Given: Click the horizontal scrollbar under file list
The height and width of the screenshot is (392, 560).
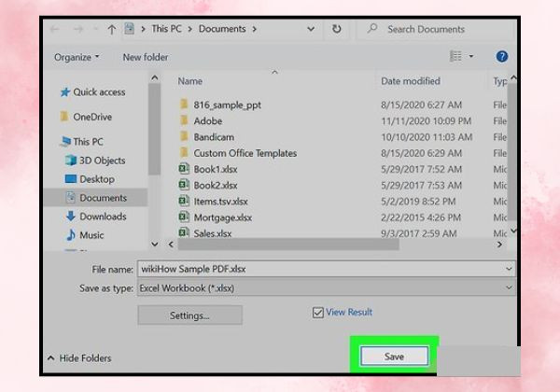Looking at the screenshot, I should pyautogui.click(x=288, y=245).
